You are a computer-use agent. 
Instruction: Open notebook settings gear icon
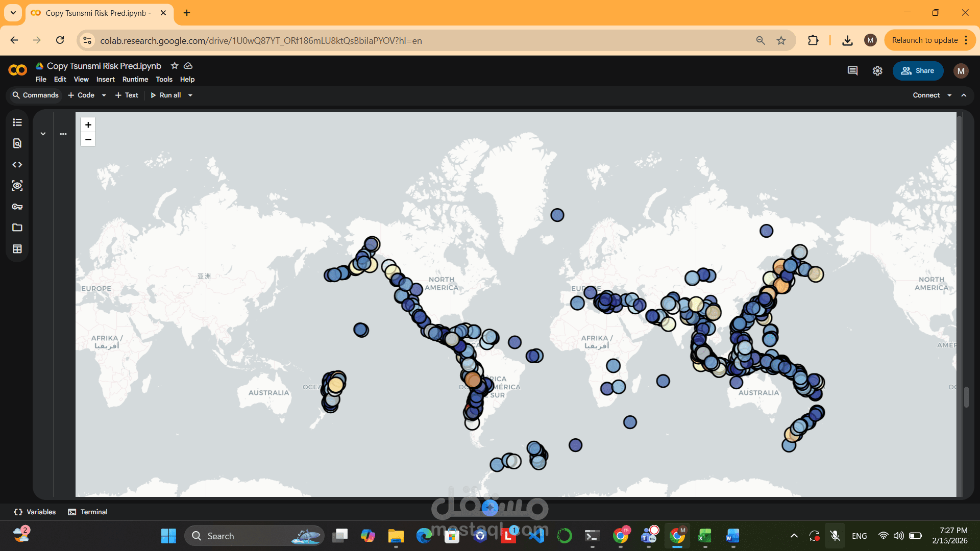click(877, 71)
